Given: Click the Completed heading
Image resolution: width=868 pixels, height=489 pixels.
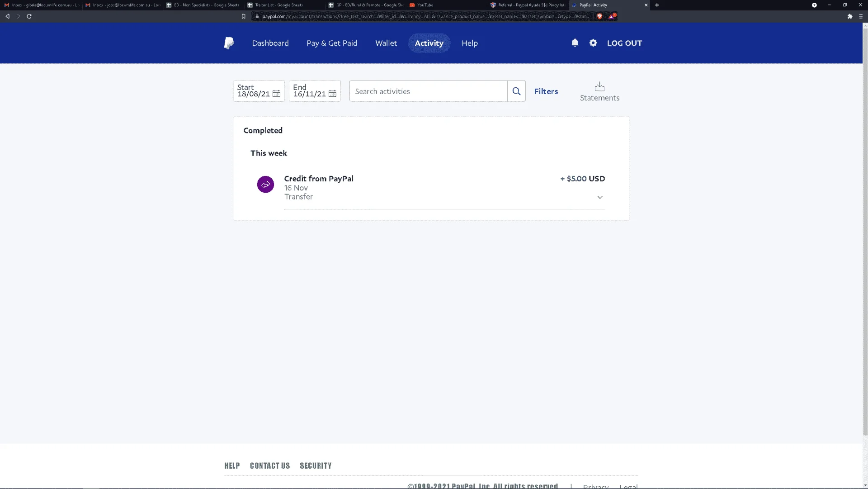Looking at the screenshot, I should (263, 130).
